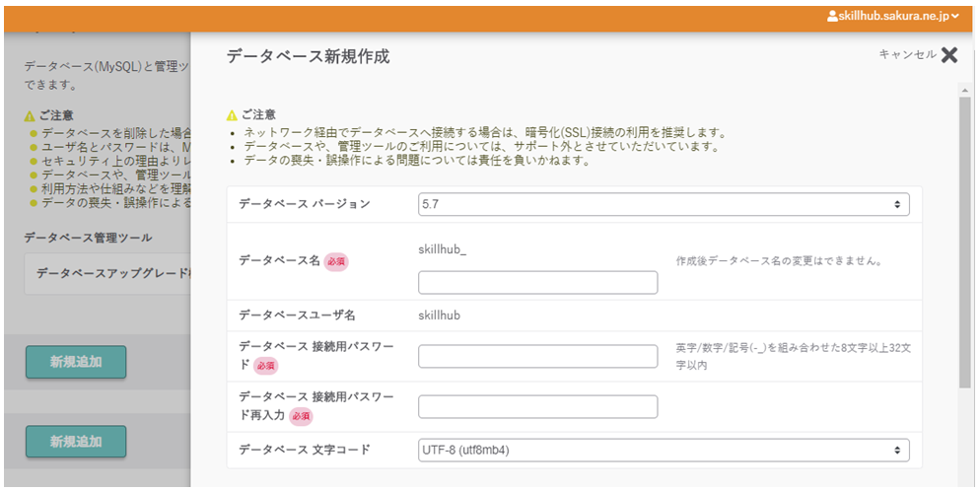This screenshot has width=980, height=491.
Task: Click the upper 新規追加 button
Action: [76, 362]
